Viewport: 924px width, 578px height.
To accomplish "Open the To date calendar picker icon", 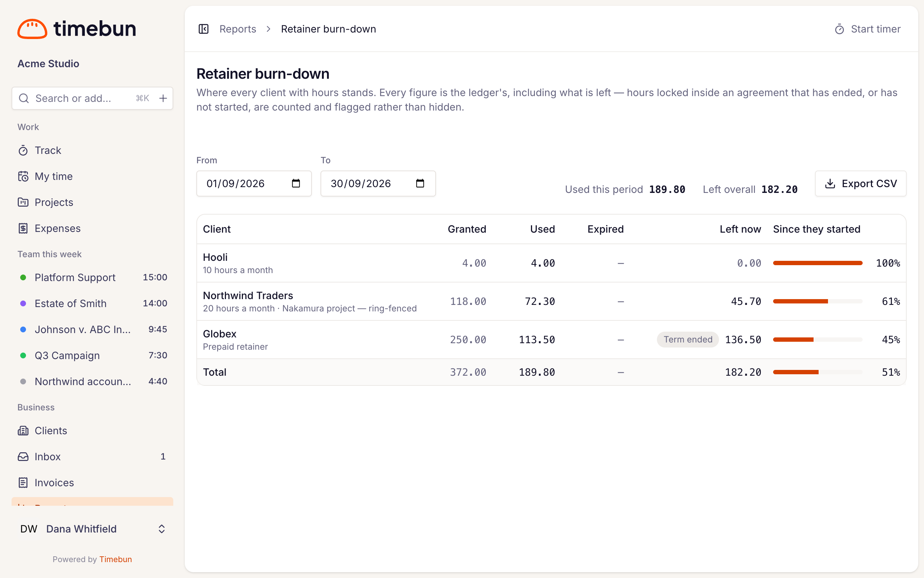I will [x=420, y=184].
